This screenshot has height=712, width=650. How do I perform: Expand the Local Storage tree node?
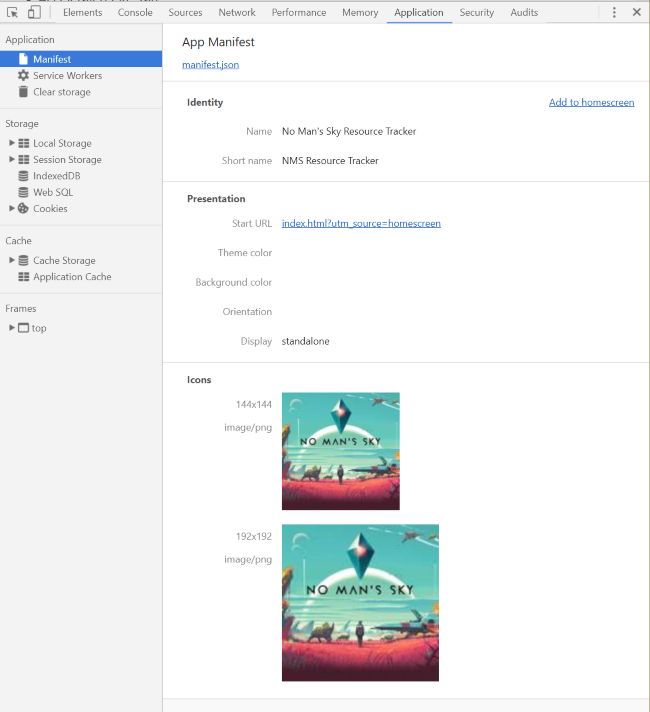[x=12, y=143]
